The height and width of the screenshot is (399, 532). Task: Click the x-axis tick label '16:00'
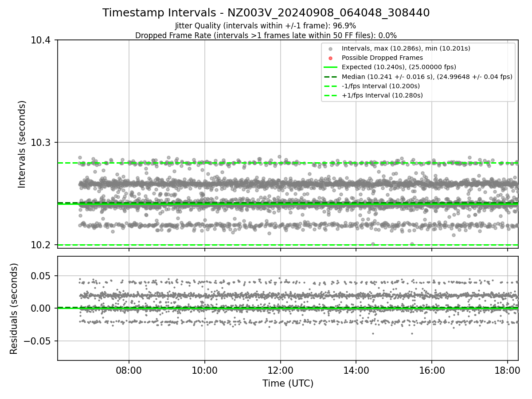pyautogui.click(x=432, y=370)
